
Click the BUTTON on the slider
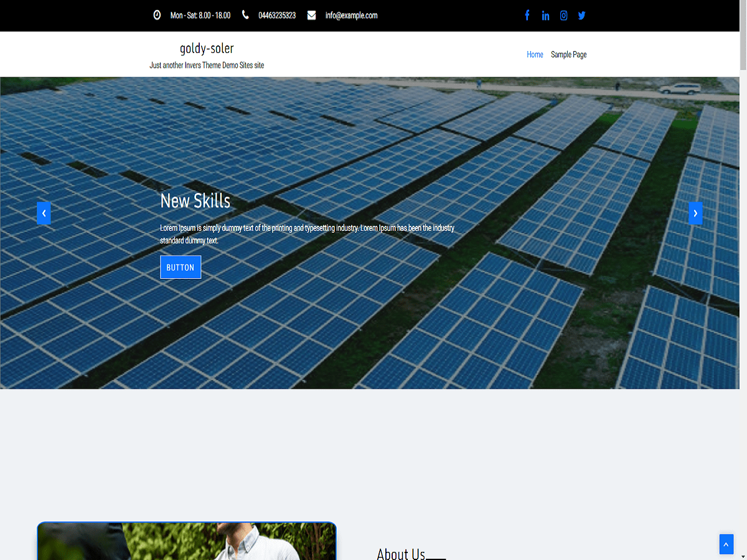(x=181, y=267)
